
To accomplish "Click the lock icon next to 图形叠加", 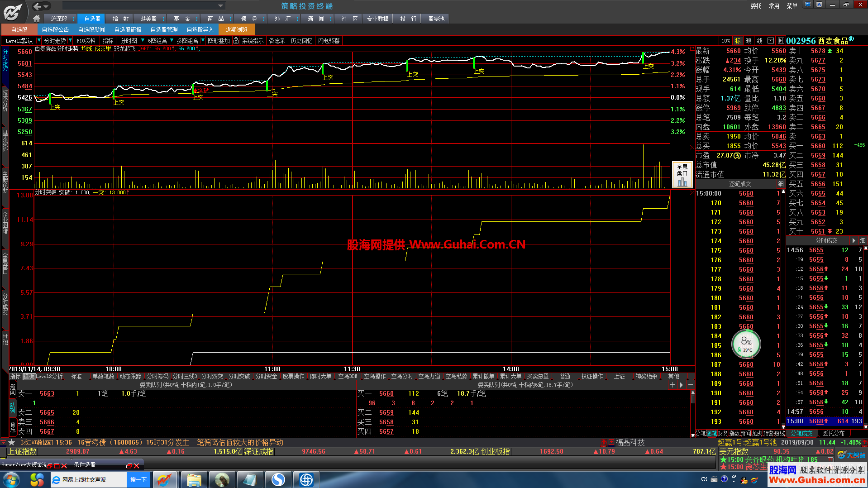I will point(236,41).
